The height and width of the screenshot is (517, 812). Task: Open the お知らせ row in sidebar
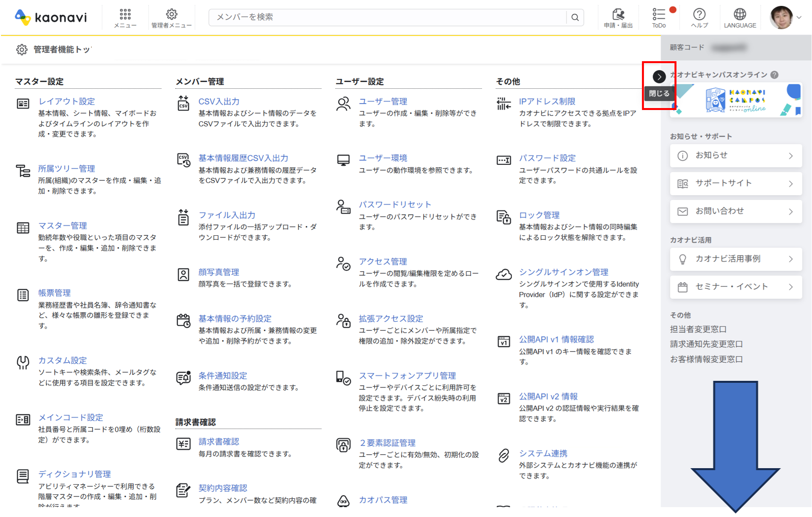pos(736,155)
